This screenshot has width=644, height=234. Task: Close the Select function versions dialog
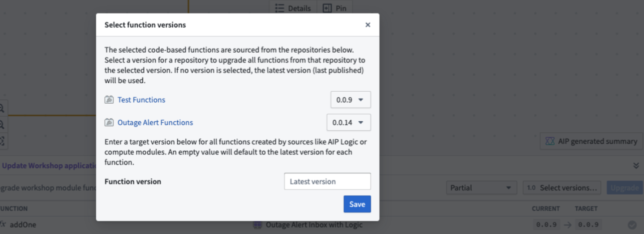pos(368,25)
